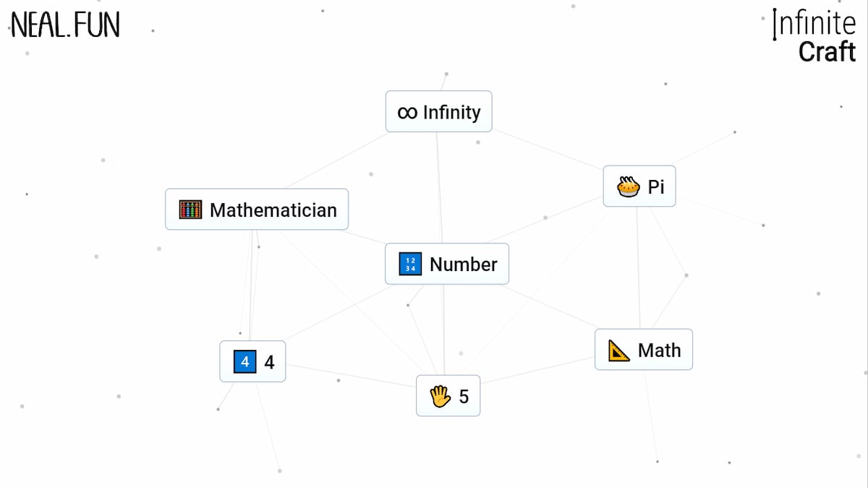Click the word Craft in game title

pyautogui.click(x=827, y=51)
